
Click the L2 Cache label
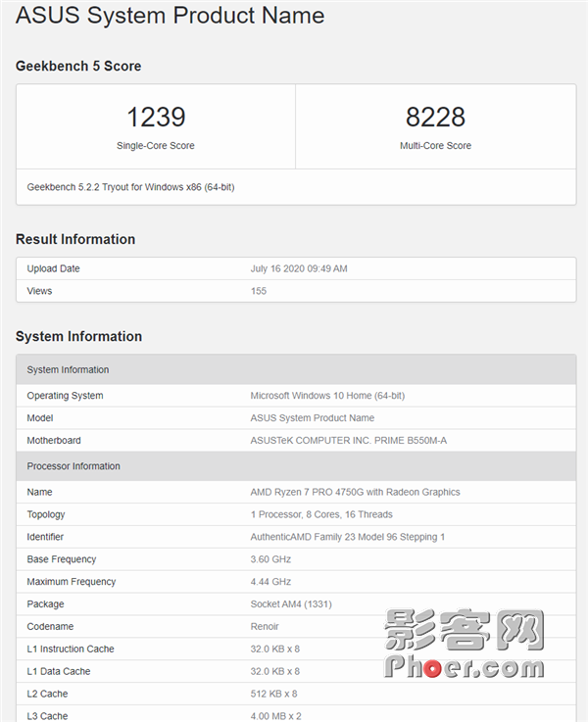click(47, 694)
